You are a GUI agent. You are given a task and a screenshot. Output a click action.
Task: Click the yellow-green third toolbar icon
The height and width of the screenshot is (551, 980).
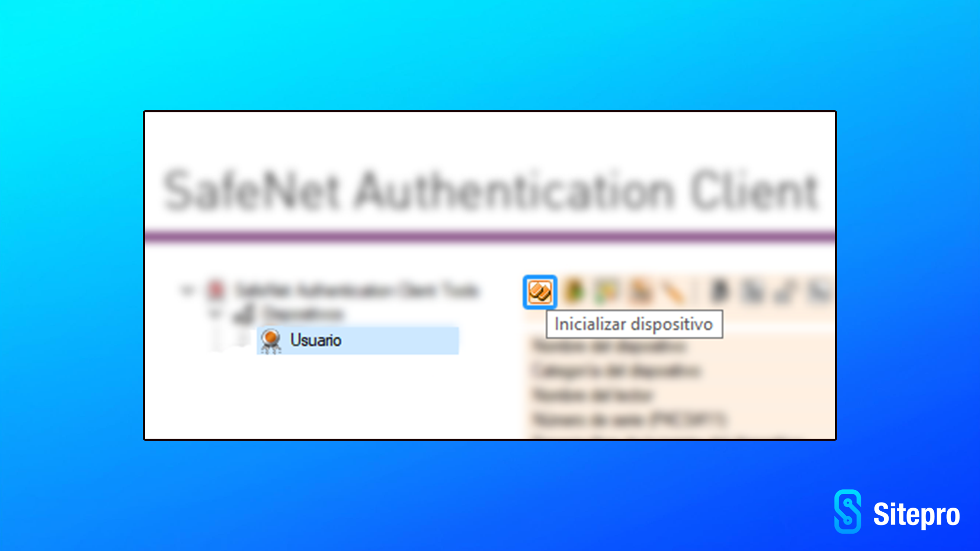606,291
